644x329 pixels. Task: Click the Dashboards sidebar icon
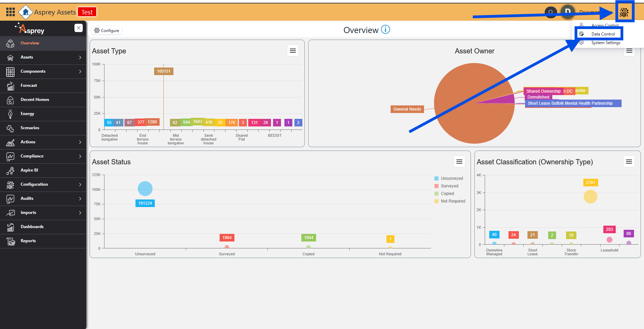tap(10, 227)
